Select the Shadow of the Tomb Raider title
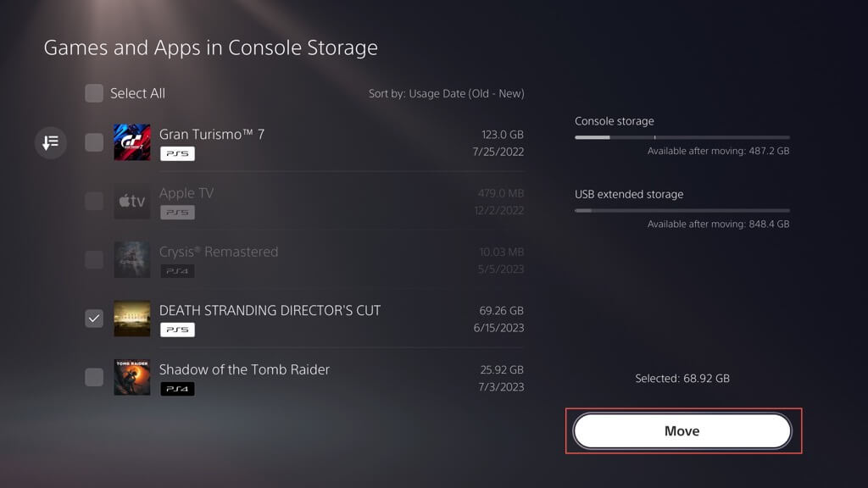This screenshot has height=488, width=868. tap(244, 369)
